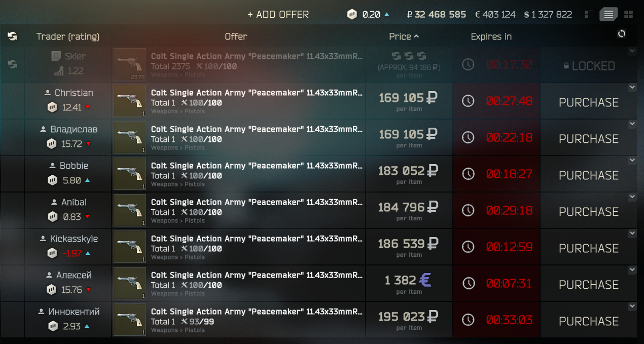Click the swap icon left of Skier row
The image size is (644, 344).
[13, 64]
